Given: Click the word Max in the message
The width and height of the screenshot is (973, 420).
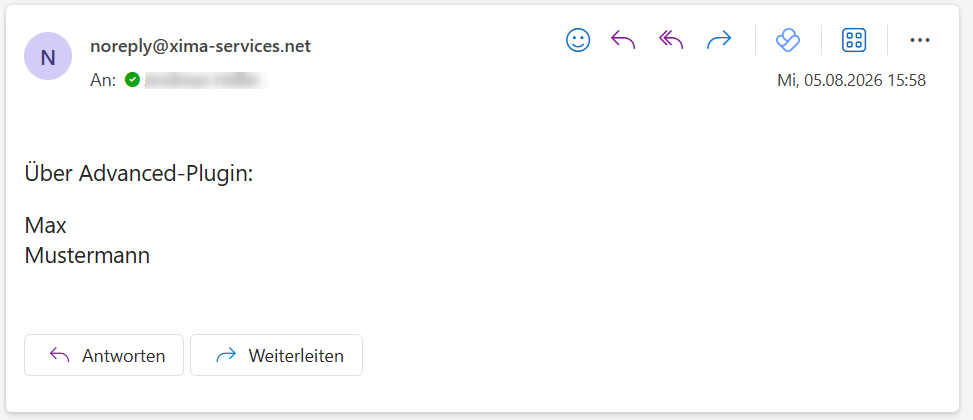Looking at the screenshot, I should point(45,226).
